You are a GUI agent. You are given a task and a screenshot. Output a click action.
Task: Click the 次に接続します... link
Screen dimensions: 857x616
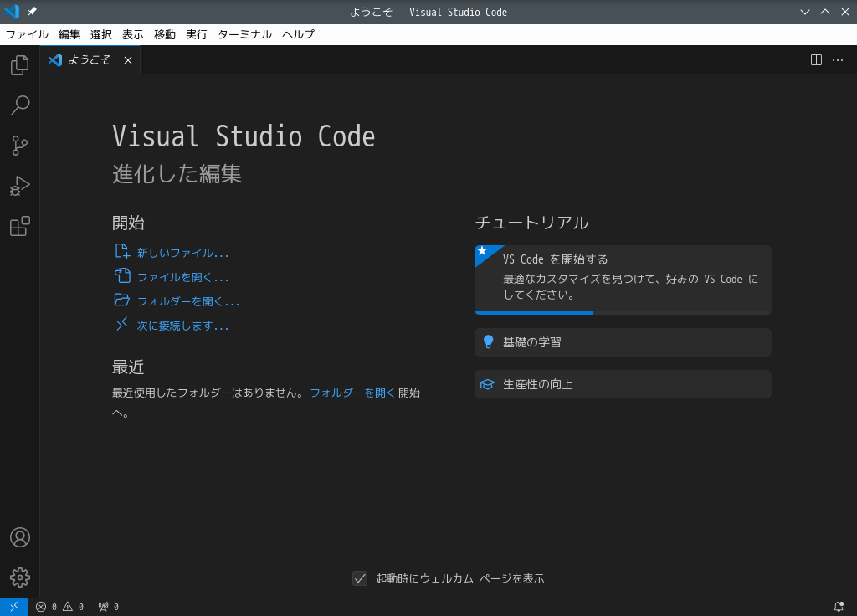click(182, 326)
